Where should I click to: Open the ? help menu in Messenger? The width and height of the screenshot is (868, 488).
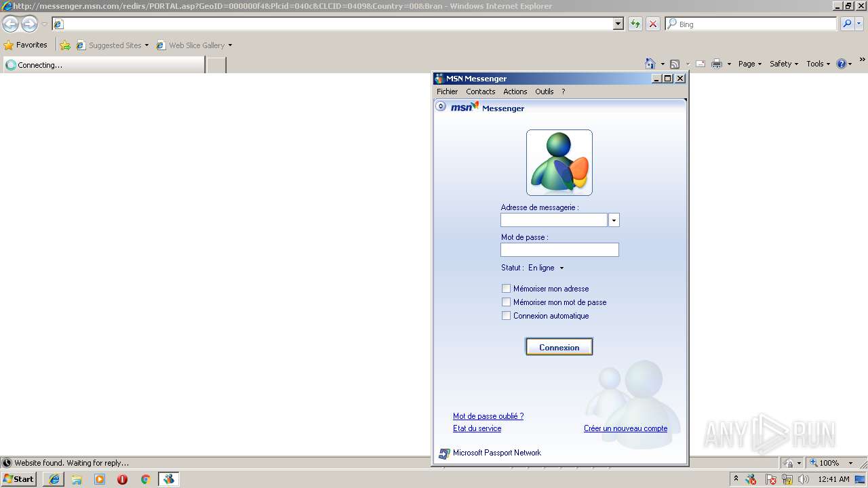(563, 91)
